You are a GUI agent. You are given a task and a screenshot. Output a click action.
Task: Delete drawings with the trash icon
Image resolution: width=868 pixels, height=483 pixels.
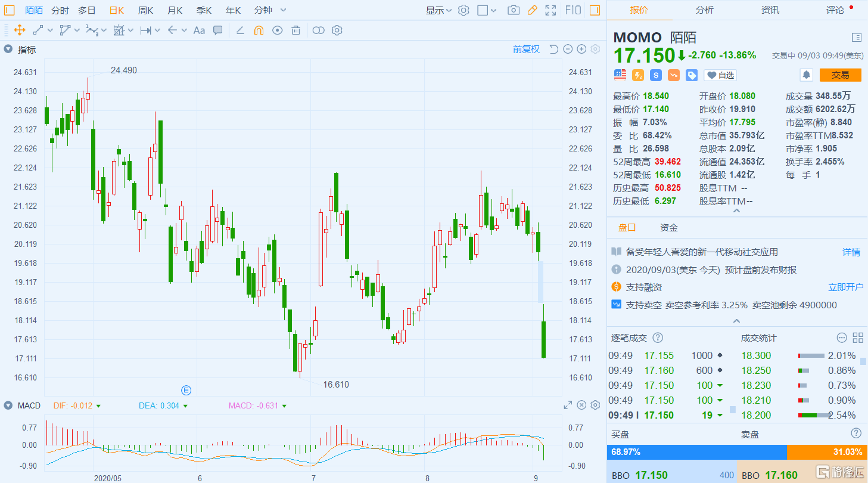point(295,30)
